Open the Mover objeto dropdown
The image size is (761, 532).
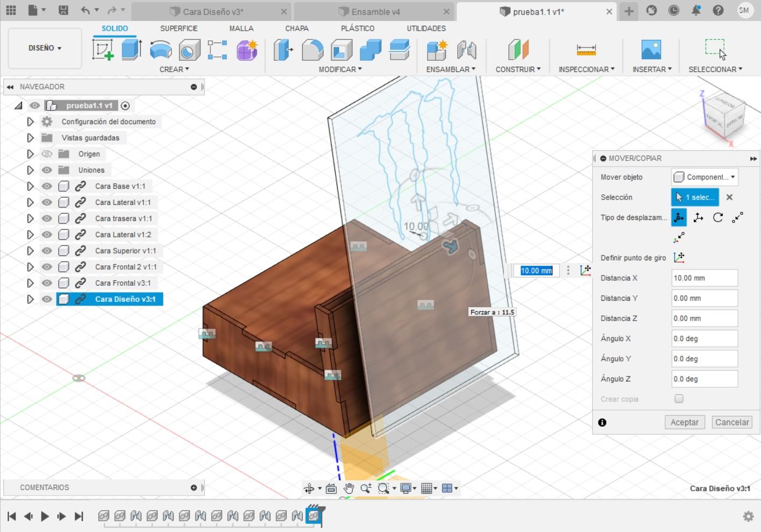[x=705, y=177]
